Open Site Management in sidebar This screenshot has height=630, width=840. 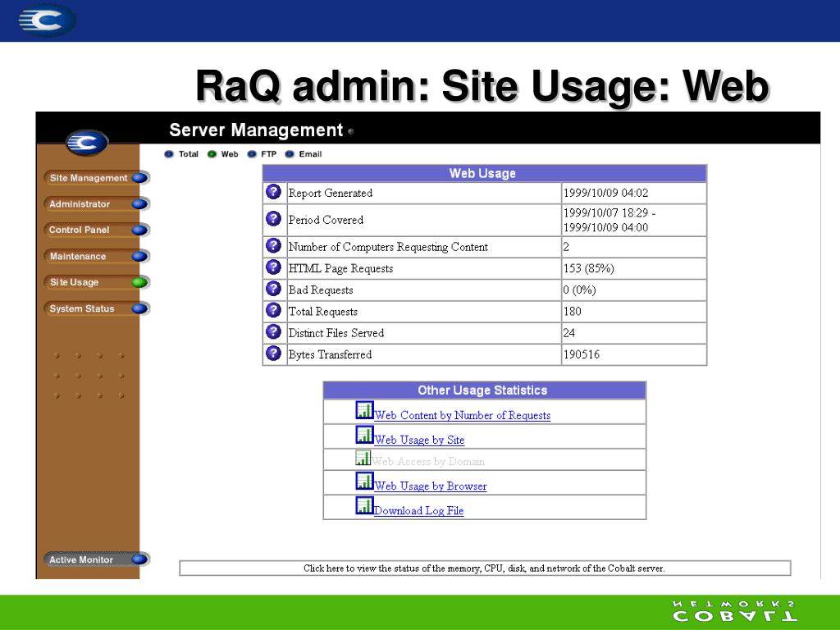pyautogui.click(x=96, y=178)
